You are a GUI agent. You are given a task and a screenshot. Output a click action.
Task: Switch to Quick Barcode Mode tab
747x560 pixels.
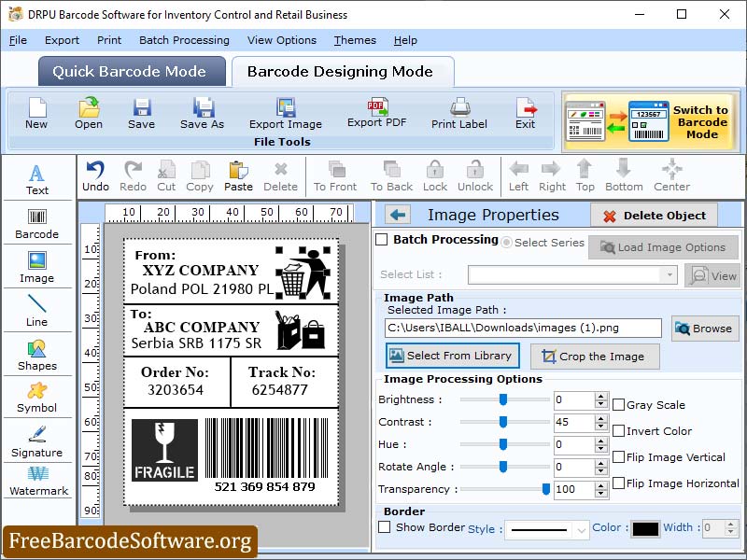(132, 72)
